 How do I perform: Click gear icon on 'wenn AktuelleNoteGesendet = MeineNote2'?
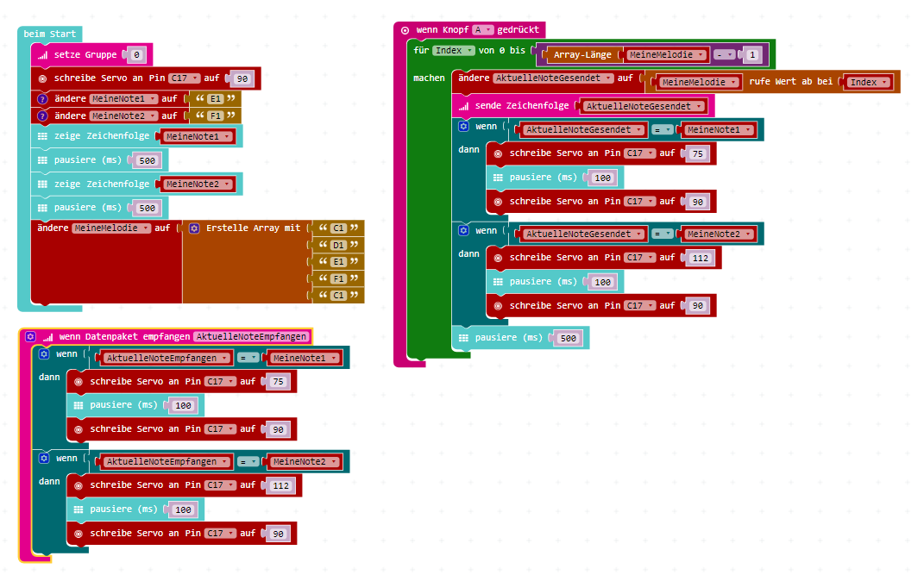point(464,231)
